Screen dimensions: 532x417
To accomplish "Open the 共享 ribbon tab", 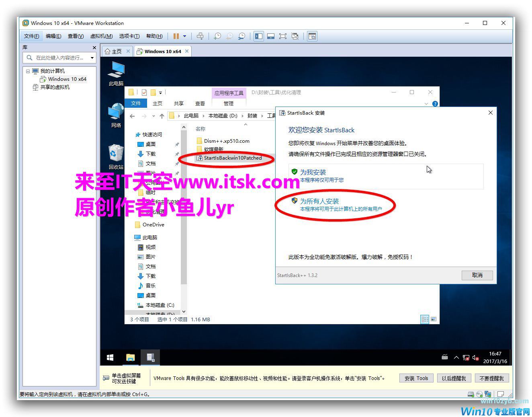I will 179,103.
